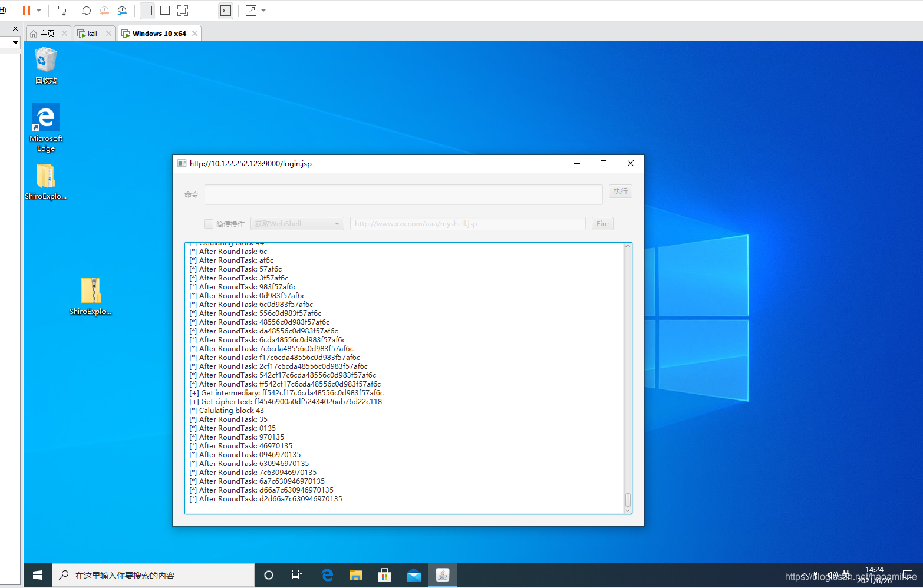
Task: Click the window icon in login.jsp title bar
Action: pyautogui.click(x=182, y=163)
